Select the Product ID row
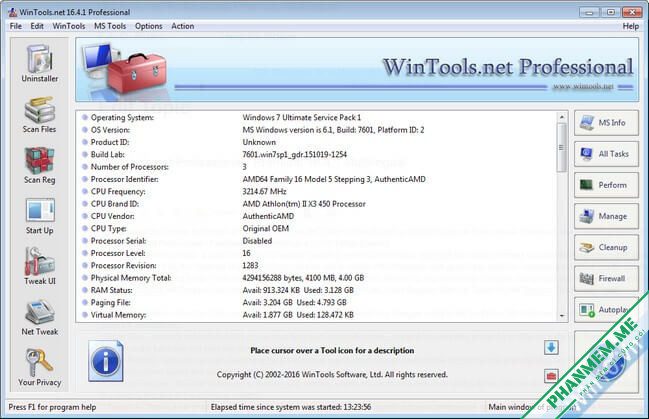The height and width of the screenshot is (419, 649). (x=317, y=142)
